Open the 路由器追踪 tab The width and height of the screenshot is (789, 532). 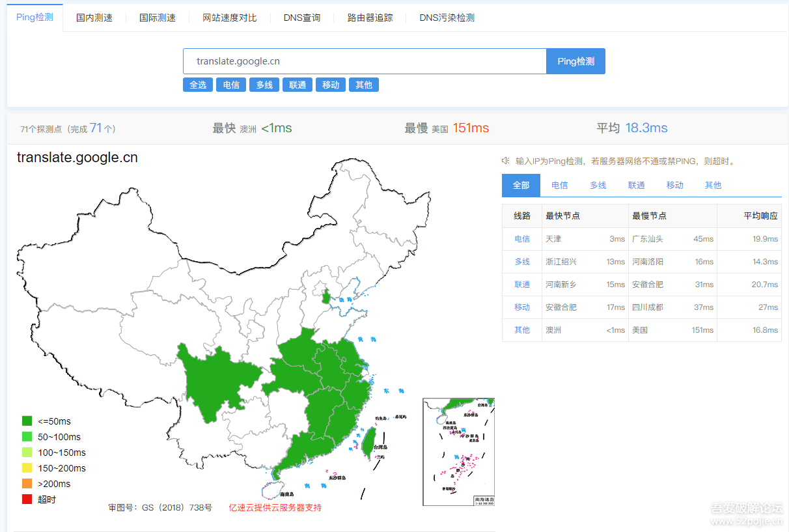(x=370, y=18)
